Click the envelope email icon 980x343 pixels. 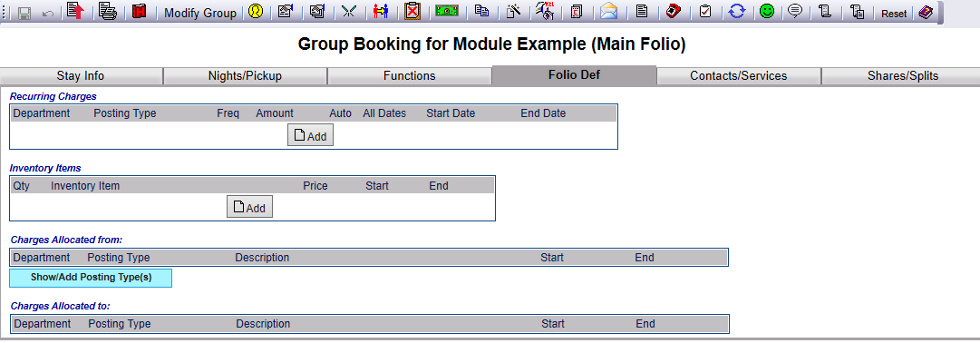click(608, 12)
